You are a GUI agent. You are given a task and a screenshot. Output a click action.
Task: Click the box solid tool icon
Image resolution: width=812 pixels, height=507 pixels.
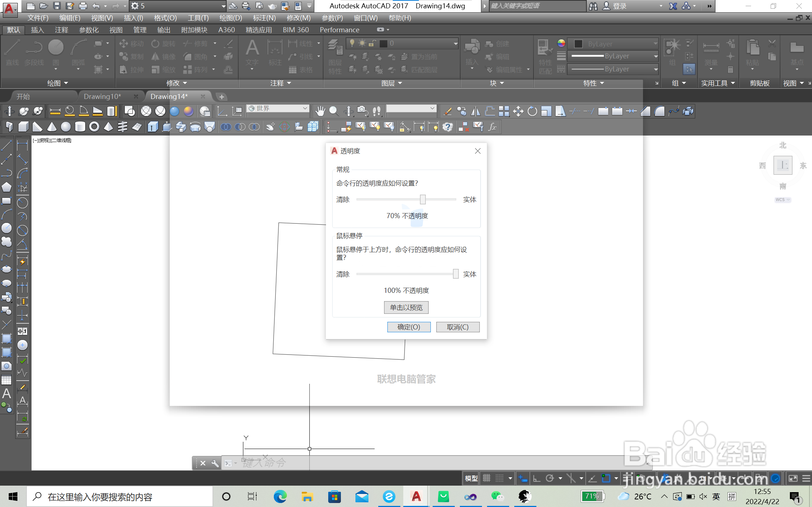tap(23, 127)
